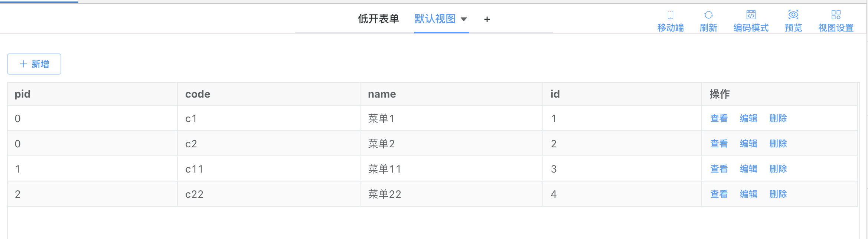Image resolution: width=868 pixels, height=239 pixels.
Task: Click the preview (预览) eye icon
Action: pyautogui.click(x=793, y=15)
